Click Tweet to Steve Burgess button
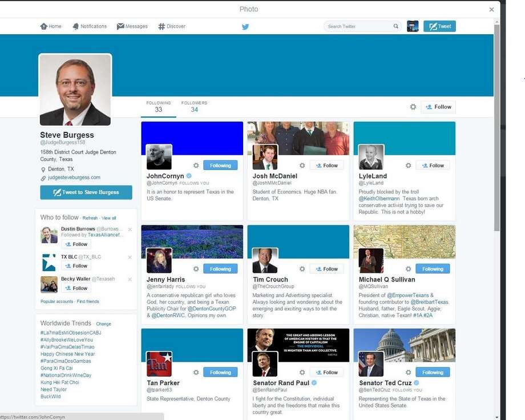 (x=86, y=192)
